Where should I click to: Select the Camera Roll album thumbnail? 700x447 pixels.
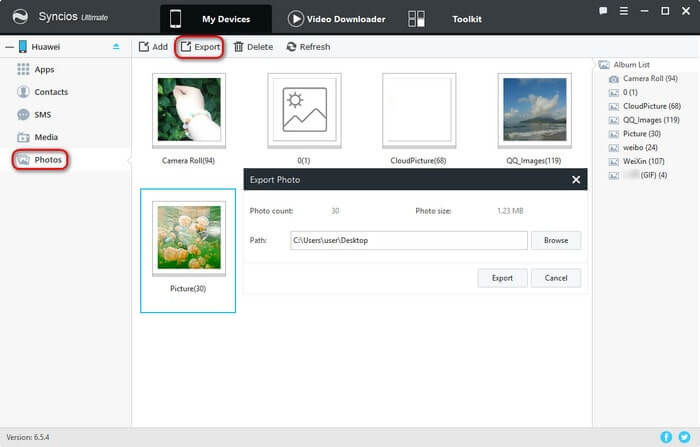pos(189,111)
